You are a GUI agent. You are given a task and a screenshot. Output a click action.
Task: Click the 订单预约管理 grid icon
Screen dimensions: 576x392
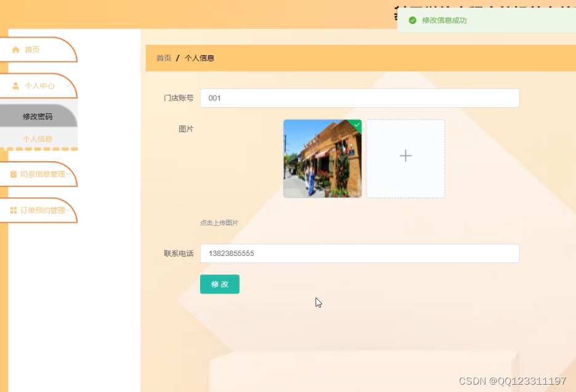pyautogui.click(x=12, y=210)
